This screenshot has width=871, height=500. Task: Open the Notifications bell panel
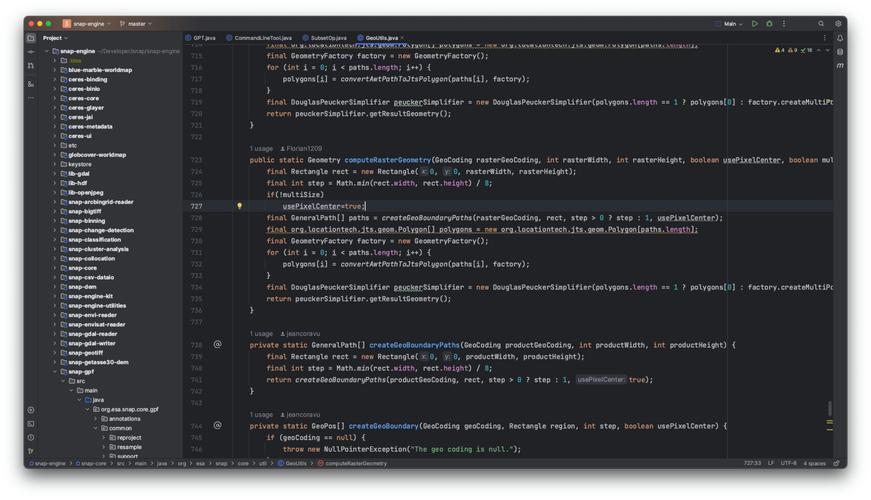click(x=840, y=38)
